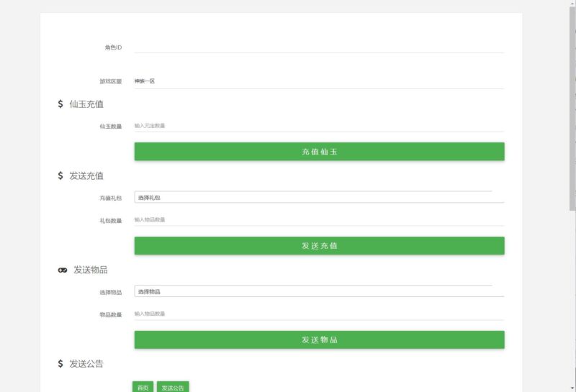Focus the 角色ID input field

click(318, 47)
